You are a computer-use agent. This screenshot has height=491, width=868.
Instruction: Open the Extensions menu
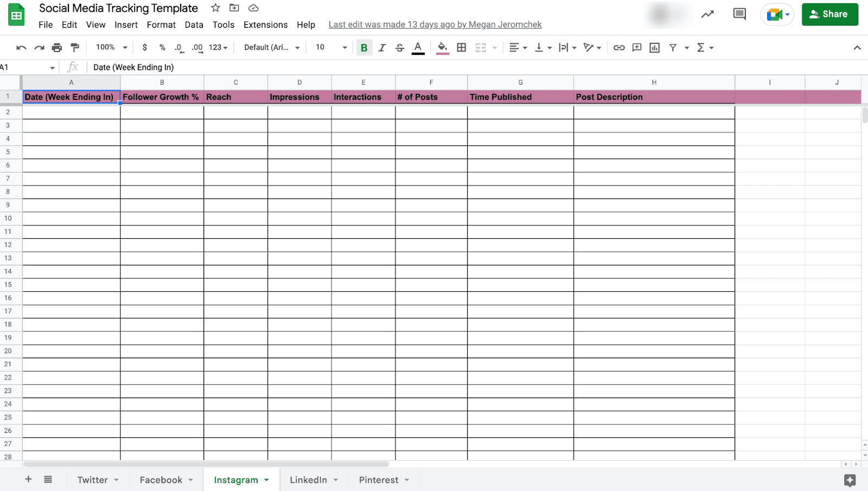(265, 25)
